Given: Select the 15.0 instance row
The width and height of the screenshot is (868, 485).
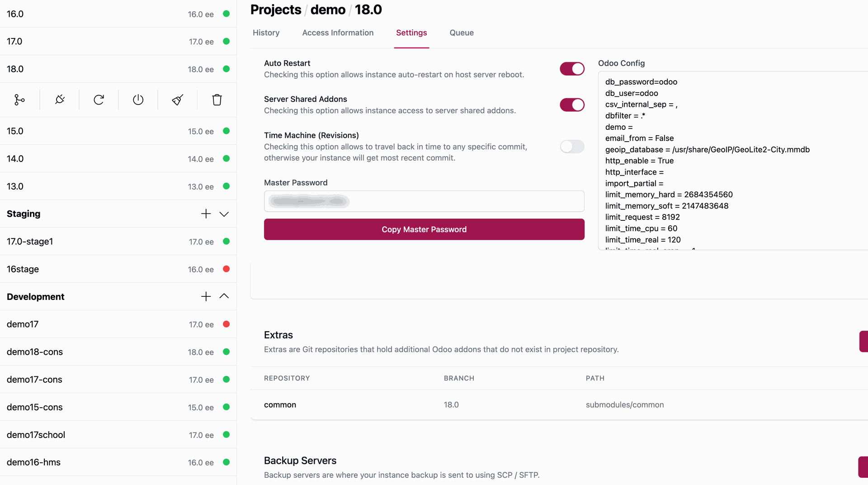Looking at the screenshot, I should click(x=118, y=131).
